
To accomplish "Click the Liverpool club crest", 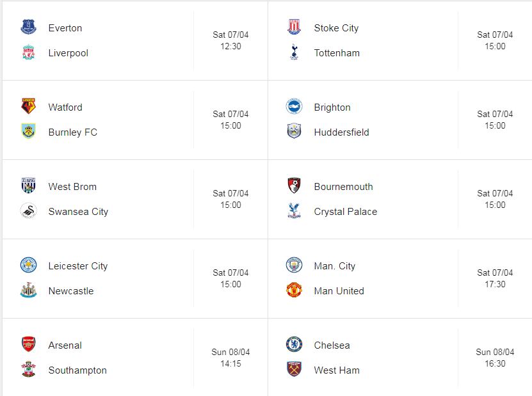I will coord(29,52).
